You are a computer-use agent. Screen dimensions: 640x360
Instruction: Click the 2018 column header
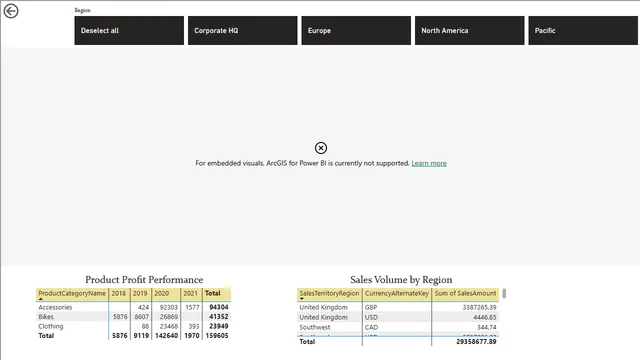click(119, 293)
